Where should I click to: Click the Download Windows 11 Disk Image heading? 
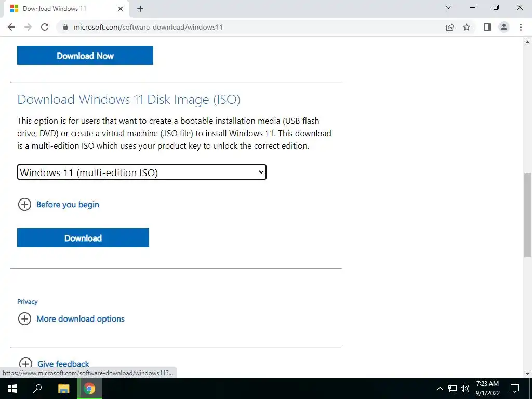129,99
